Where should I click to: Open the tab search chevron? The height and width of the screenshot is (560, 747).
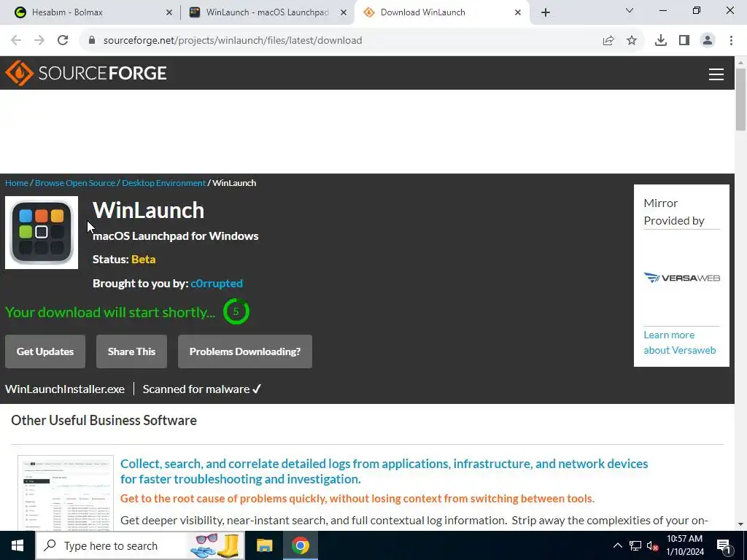pos(630,10)
